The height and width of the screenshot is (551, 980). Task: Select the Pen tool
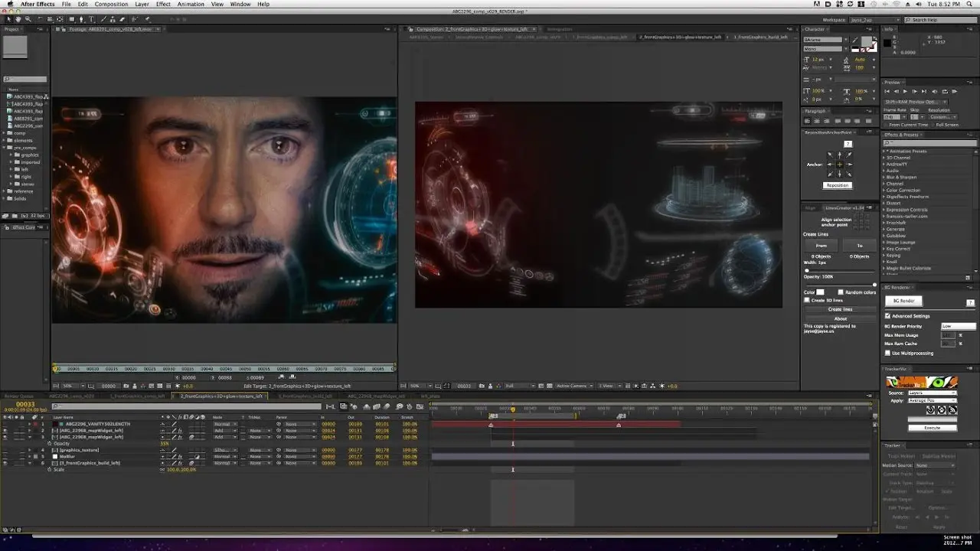[x=81, y=19]
